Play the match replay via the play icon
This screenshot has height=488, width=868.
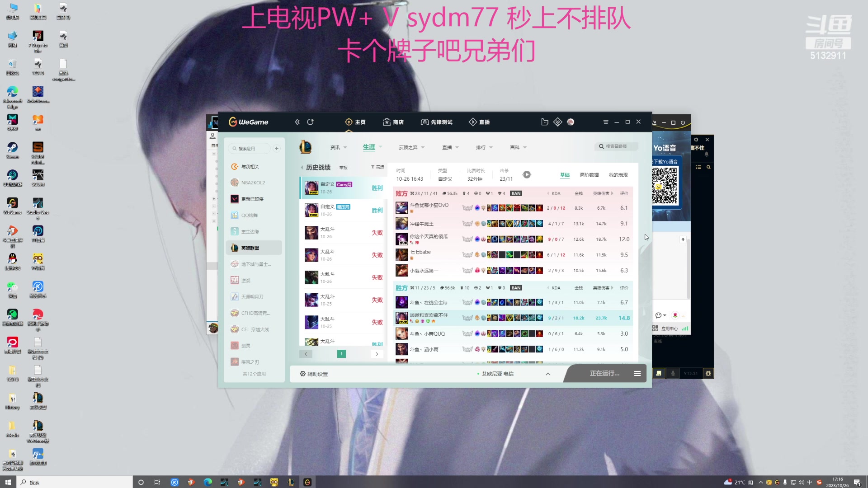[526, 174]
